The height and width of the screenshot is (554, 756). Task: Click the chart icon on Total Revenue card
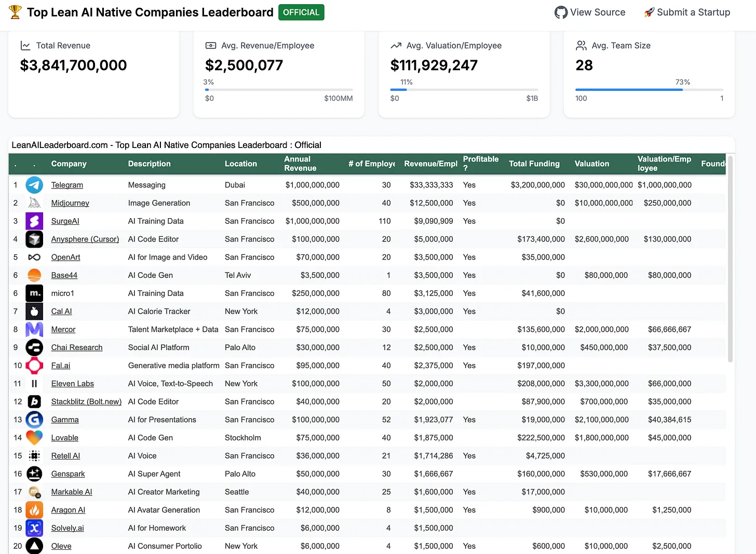25,46
